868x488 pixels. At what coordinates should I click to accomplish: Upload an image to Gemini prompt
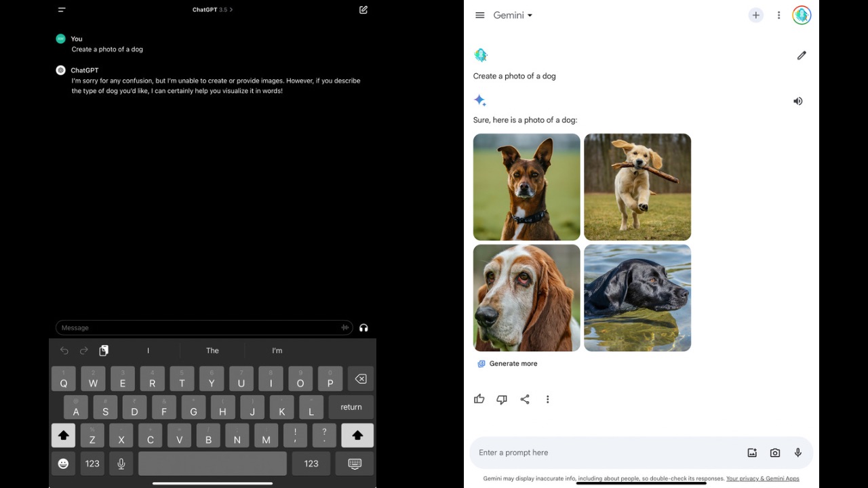(752, 453)
